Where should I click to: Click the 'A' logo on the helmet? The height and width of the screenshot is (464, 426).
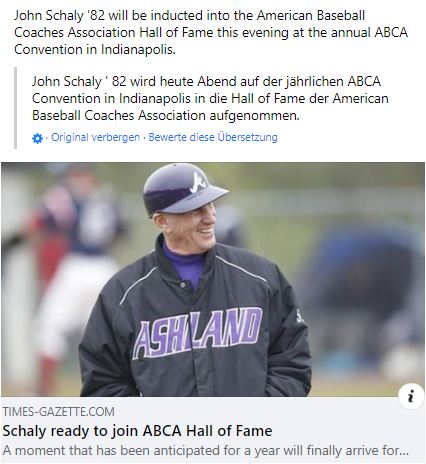pyautogui.click(x=199, y=183)
